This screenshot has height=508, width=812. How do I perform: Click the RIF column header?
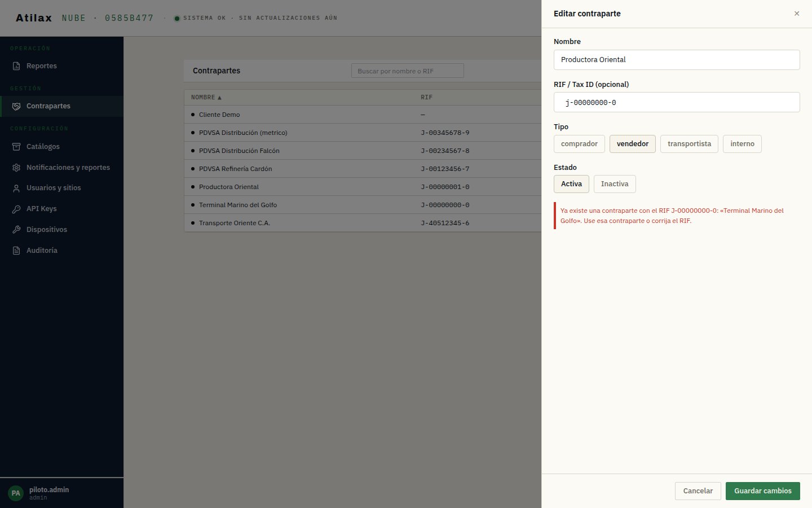click(426, 97)
